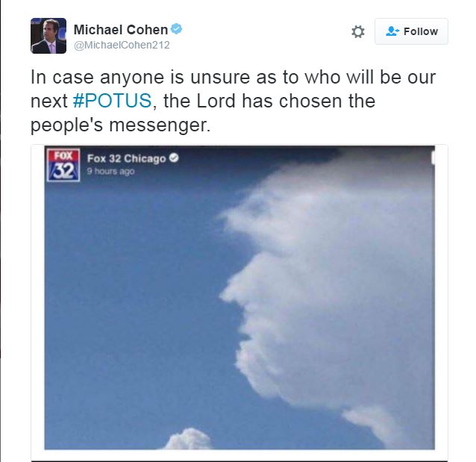Click the '9 hours ago' timestamp
The width and height of the screenshot is (476, 462).
pyautogui.click(x=111, y=172)
